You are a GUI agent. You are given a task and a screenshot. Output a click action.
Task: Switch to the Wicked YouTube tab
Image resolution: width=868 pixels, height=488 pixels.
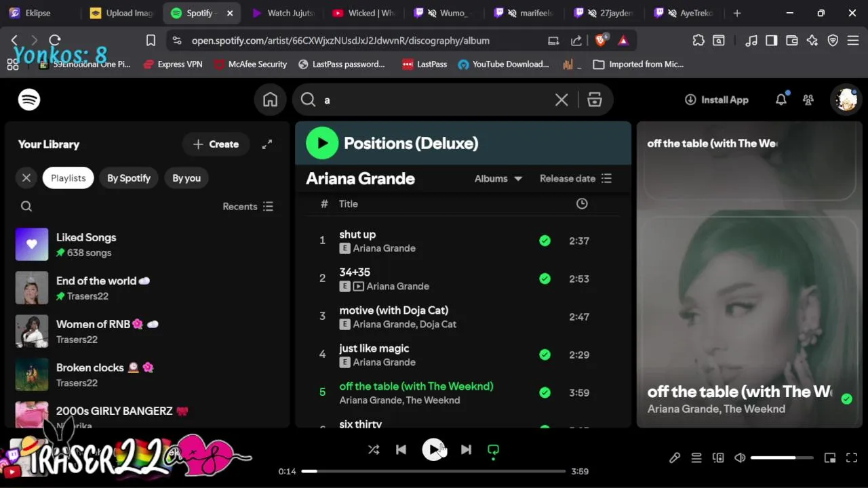tap(365, 13)
